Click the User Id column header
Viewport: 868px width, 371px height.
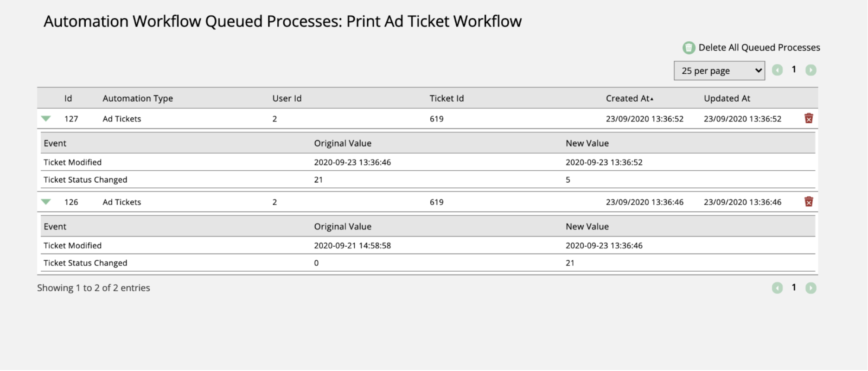point(287,98)
